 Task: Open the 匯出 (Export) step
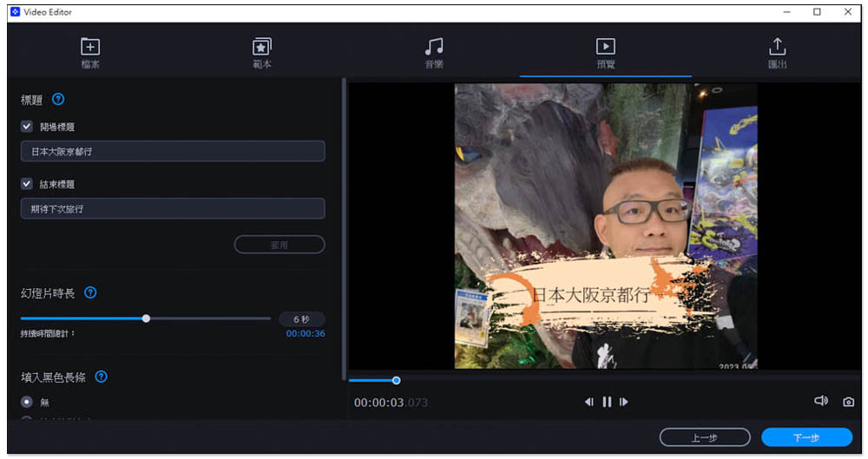click(x=777, y=48)
